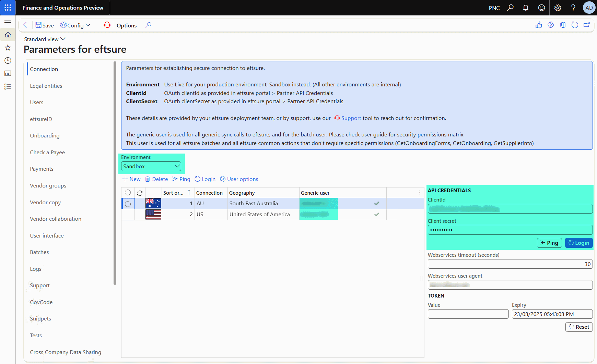Expand the Standard view dropdown
This screenshot has width=597, height=364.
(x=45, y=39)
